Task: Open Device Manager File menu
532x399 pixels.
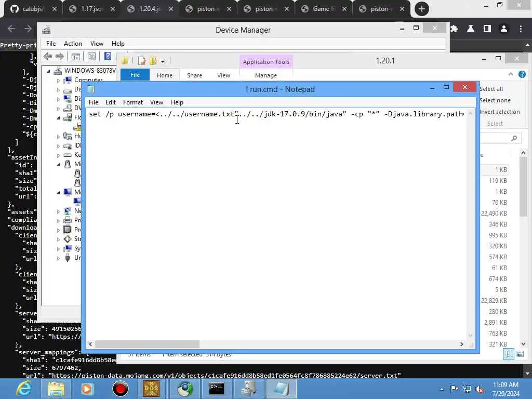Action: (51, 44)
